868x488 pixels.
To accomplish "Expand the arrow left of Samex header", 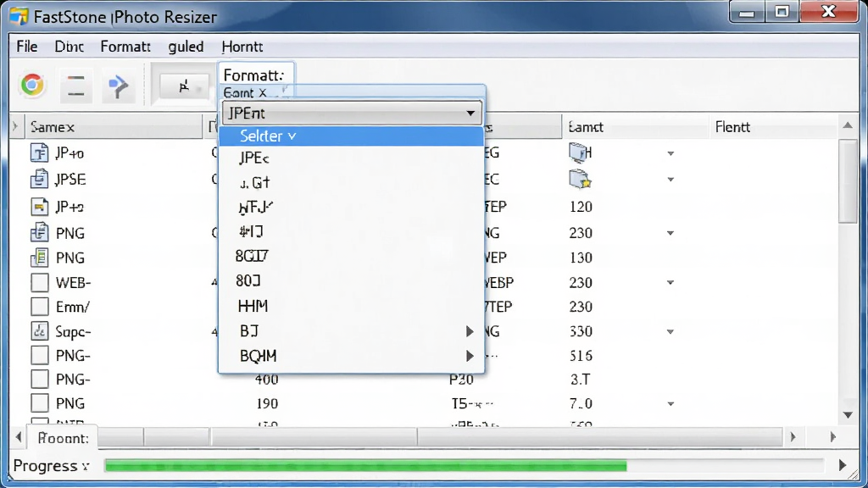I will point(15,127).
